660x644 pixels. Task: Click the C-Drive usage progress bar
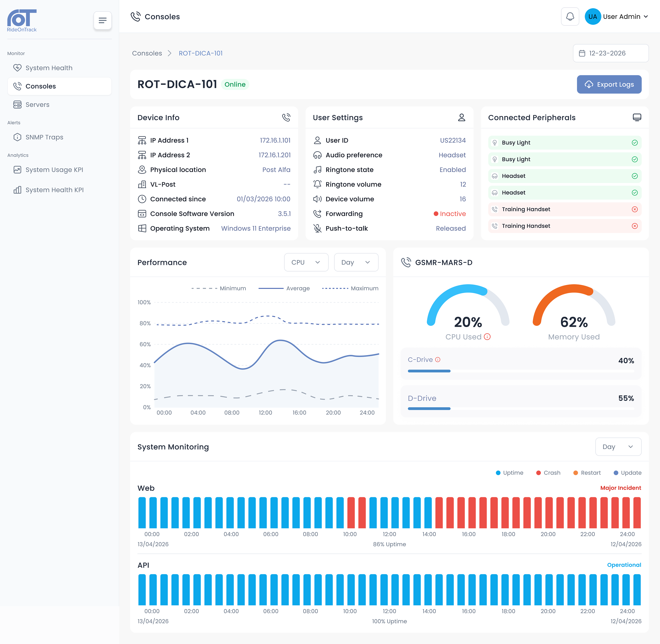tap(521, 371)
